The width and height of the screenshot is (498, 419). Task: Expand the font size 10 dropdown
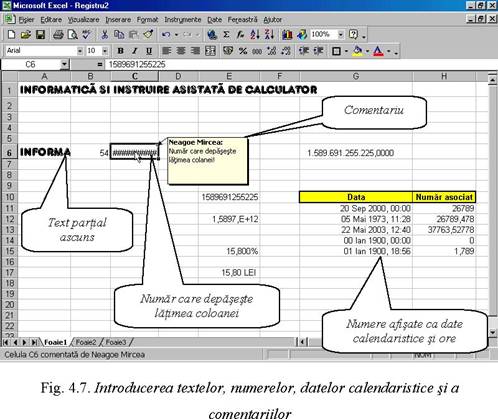(x=105, y=51)
